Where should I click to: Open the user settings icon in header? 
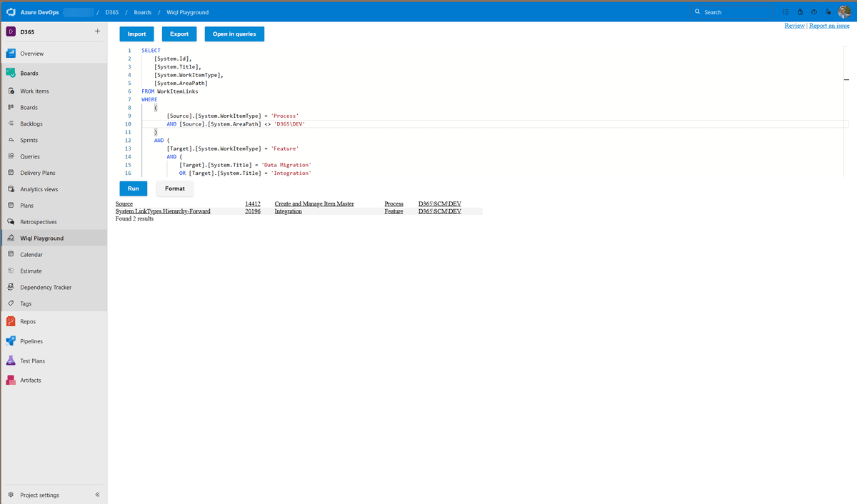point(828,12)
